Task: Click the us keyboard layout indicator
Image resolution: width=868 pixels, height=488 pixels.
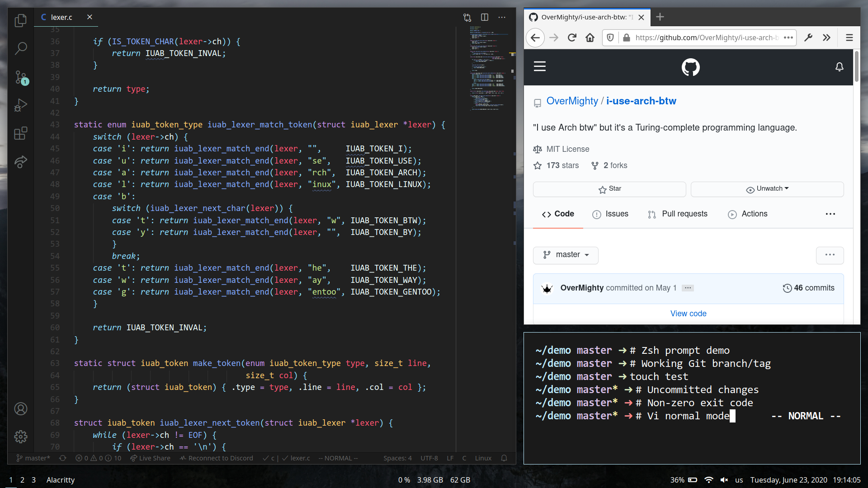Action: pos(739,480)
